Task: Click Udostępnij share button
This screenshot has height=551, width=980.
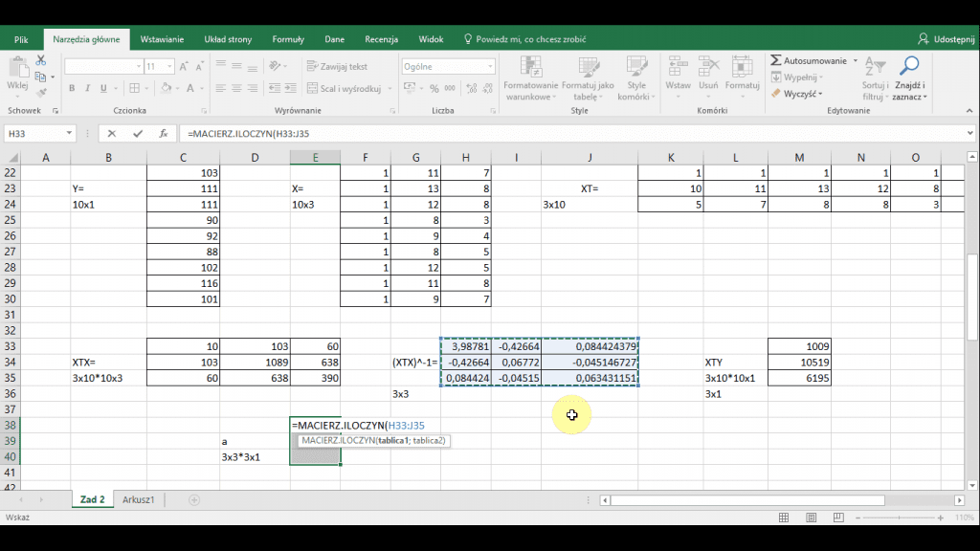Action: [x=947, y=39]
